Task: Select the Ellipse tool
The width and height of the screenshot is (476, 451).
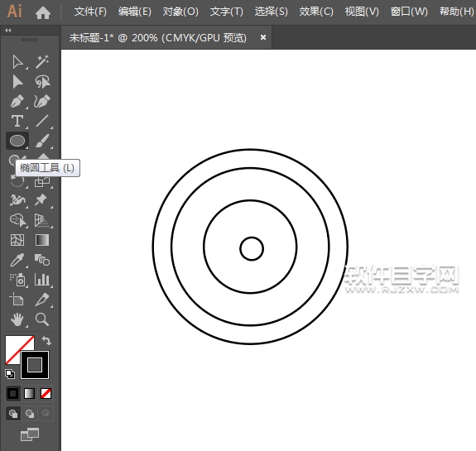Action: coord(17,141)
